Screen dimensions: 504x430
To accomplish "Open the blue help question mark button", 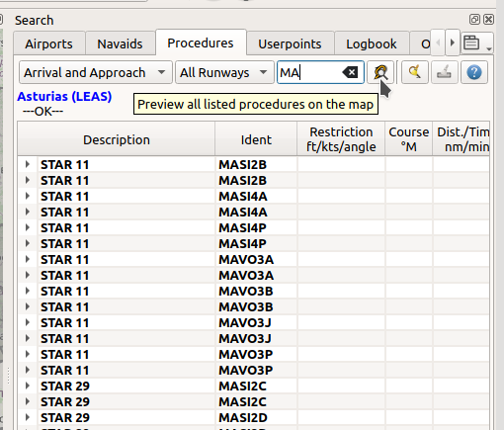I will pos(474,72).
